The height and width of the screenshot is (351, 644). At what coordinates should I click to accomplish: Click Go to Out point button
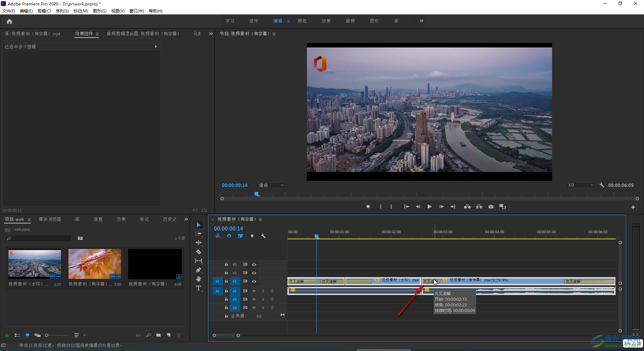(x=453, y=207)
